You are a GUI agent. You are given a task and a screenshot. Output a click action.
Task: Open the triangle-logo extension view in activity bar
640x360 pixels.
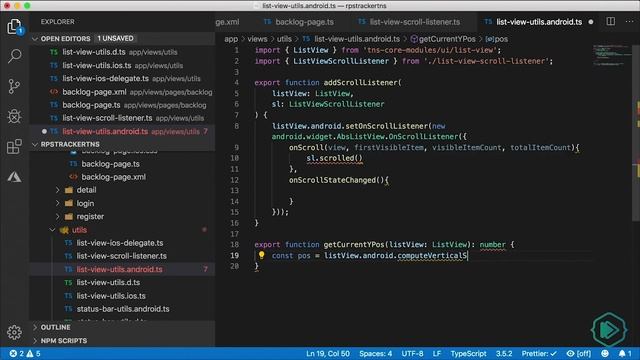point(14,177)
